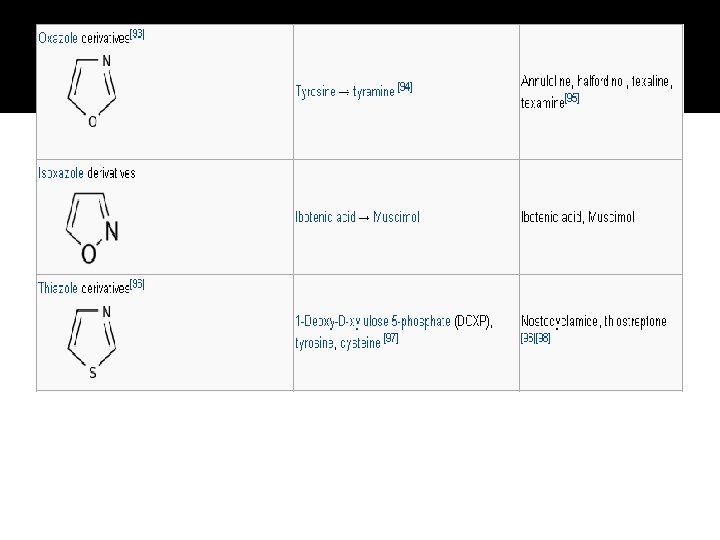Open the Muscimol link in middle column
The width and height of the screenshot is (720, 540).
(x=396, y=217)
